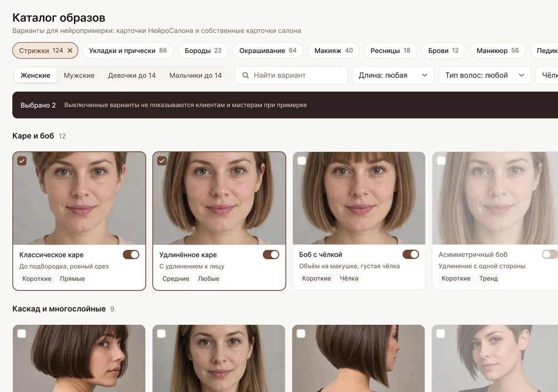Select the Макияж category chip
The image size is (558, 392).
333,50
